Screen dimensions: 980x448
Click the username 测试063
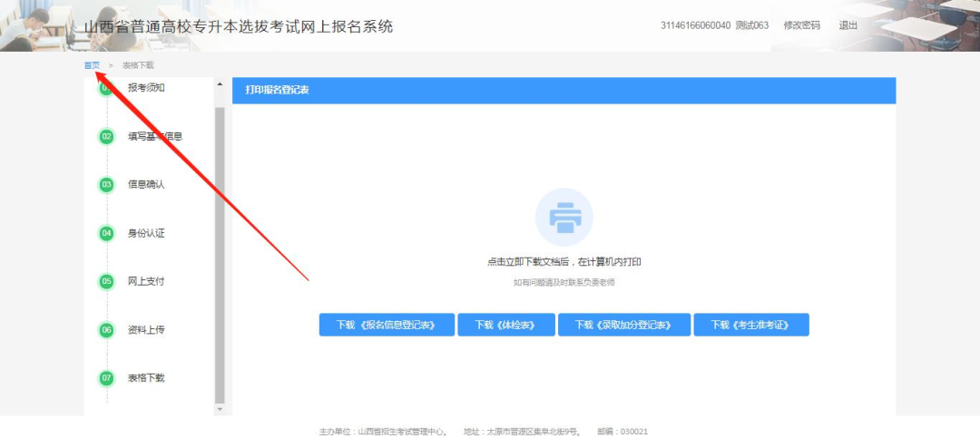[752, 25]
